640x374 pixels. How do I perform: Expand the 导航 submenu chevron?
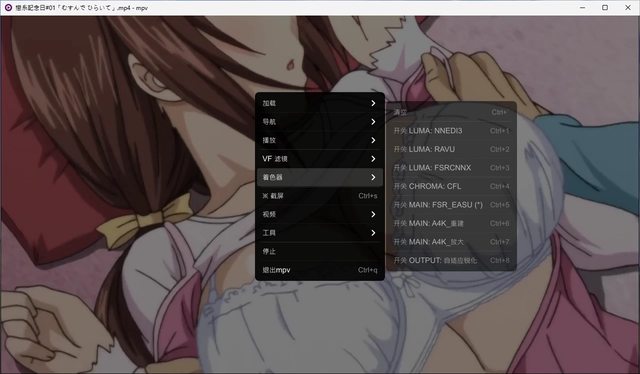pos(373,122)
